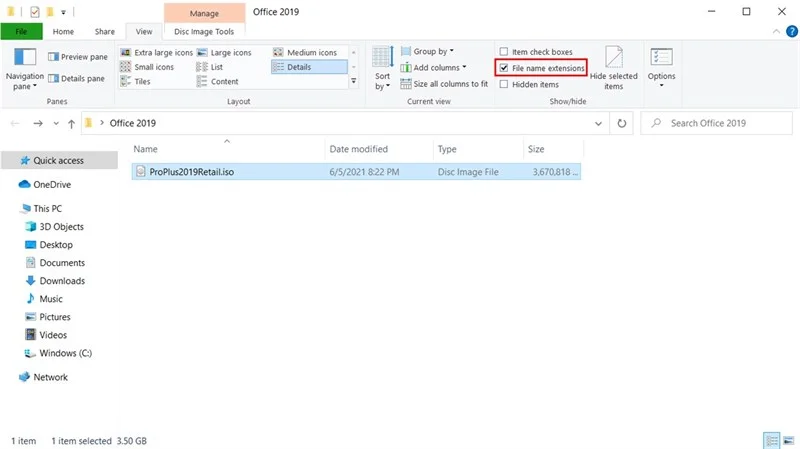The image size is (800, 449).
Task: Sort by the Type column header
Action: pyautogui.click(x=478, y=149)
